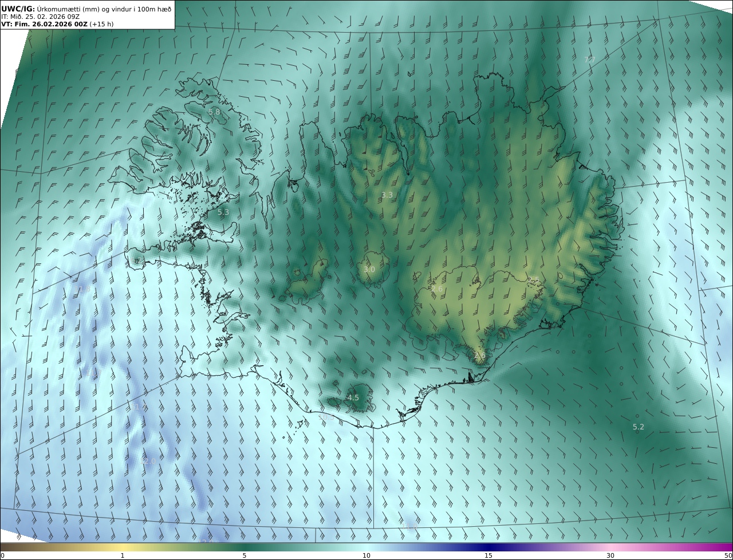Select the 5.3 map value label

point(223,212)
